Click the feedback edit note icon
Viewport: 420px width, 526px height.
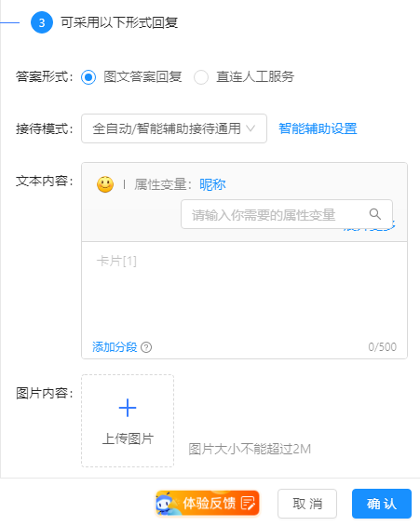tap(248, 504)
